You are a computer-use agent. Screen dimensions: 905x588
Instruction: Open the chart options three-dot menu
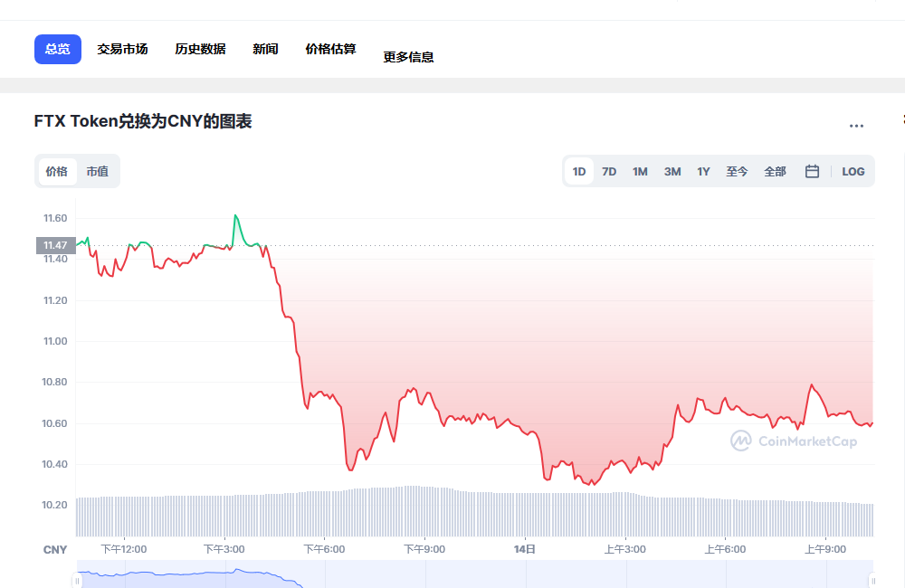pyautogui.click(x=856, y=126)
